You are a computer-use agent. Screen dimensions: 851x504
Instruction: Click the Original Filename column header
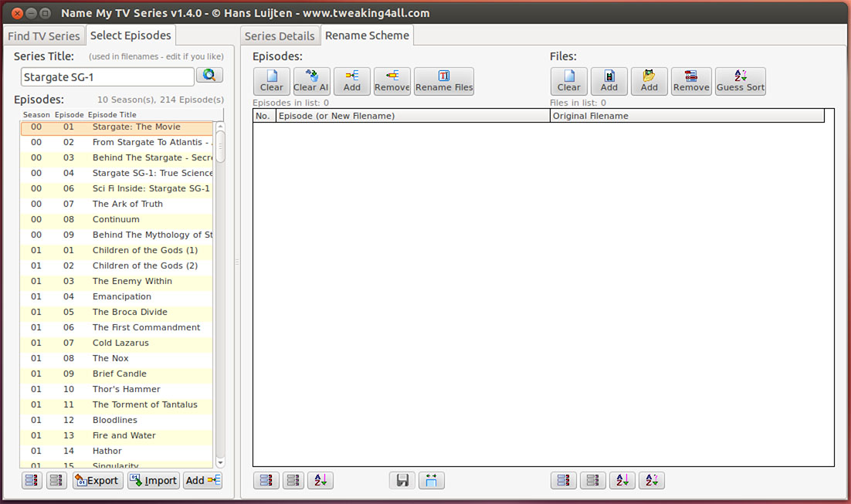687,116
